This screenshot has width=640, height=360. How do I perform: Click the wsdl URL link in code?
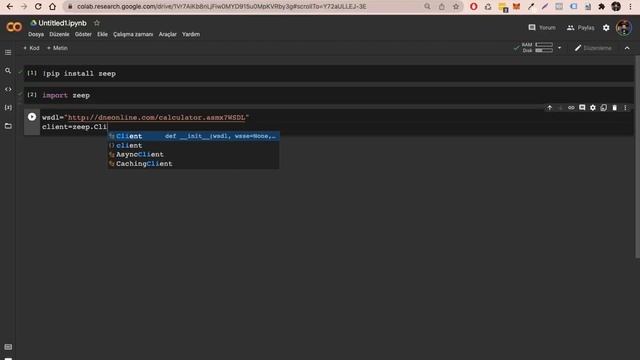point(156,117)
